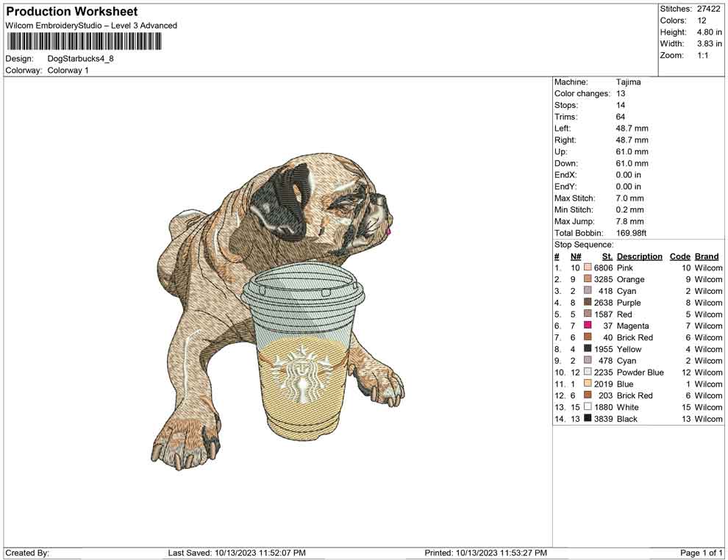Click the Brick Red swatch in row 7

(588, 337)
